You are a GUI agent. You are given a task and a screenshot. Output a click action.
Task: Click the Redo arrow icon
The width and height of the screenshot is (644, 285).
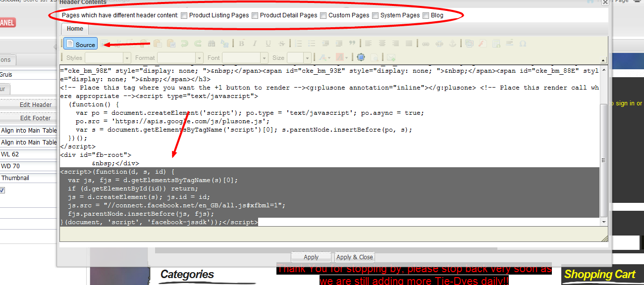pos(198,44)
